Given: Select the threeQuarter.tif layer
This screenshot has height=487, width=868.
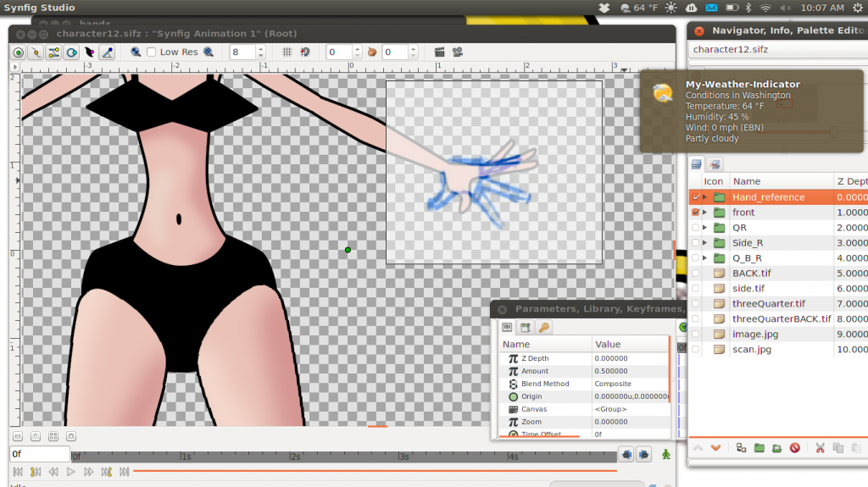Looking at the screenshot, I should click(x=778, y=303).
